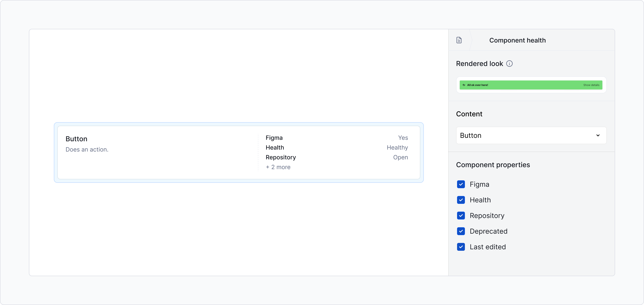
Task: Click the Health 'Healthy' value
Action: (x=397, y=148)
